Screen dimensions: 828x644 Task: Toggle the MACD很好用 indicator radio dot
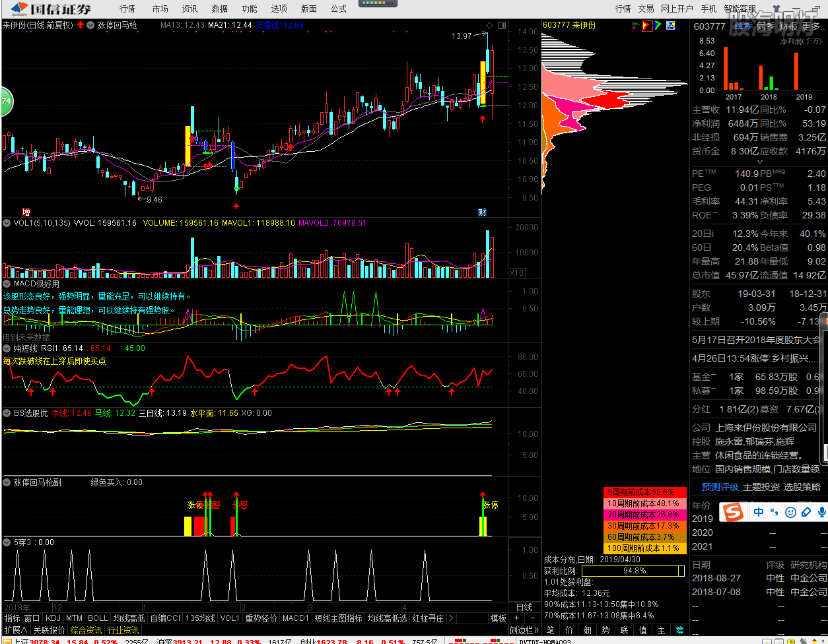pos(7,284)
